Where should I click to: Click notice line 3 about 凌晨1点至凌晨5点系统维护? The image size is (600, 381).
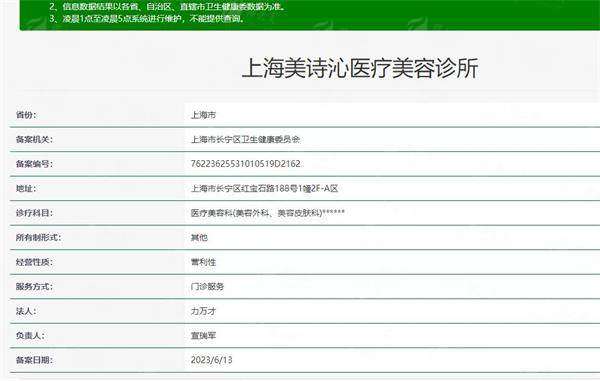(147, 18)
